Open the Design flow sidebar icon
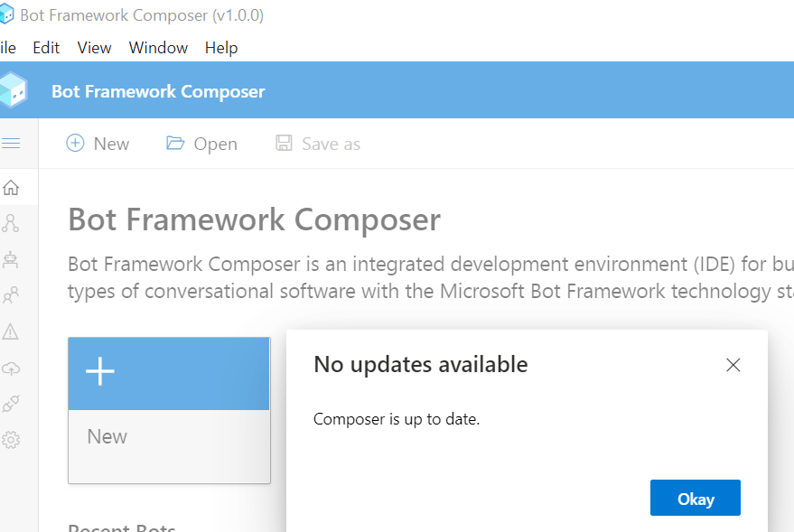794x532 pixels. pos(11,223)
